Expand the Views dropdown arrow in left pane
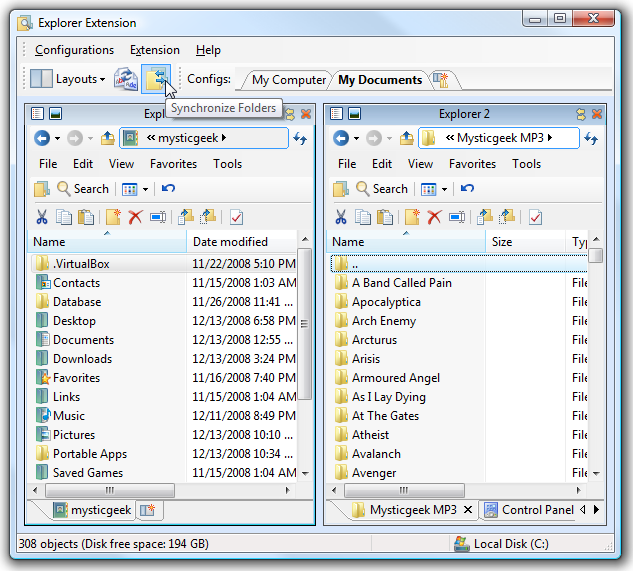The image size is (633, 571). [145, 189]
